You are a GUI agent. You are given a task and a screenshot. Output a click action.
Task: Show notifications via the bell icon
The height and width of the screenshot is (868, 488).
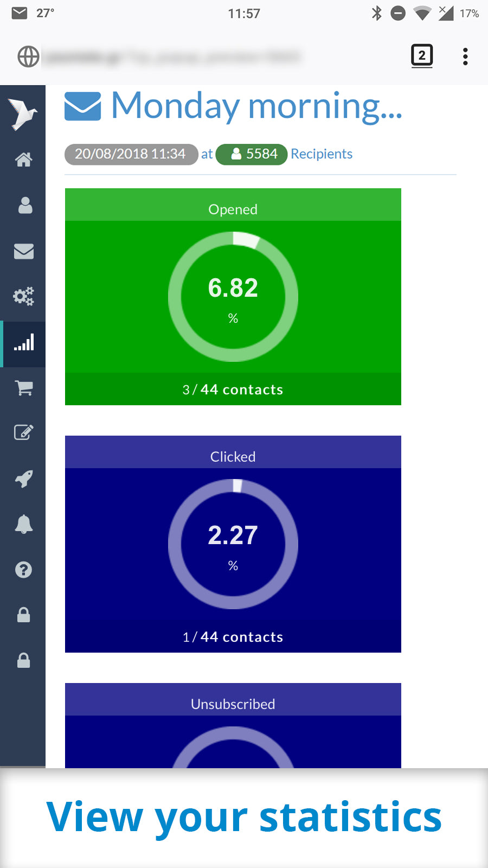click(x=23, y=523)
